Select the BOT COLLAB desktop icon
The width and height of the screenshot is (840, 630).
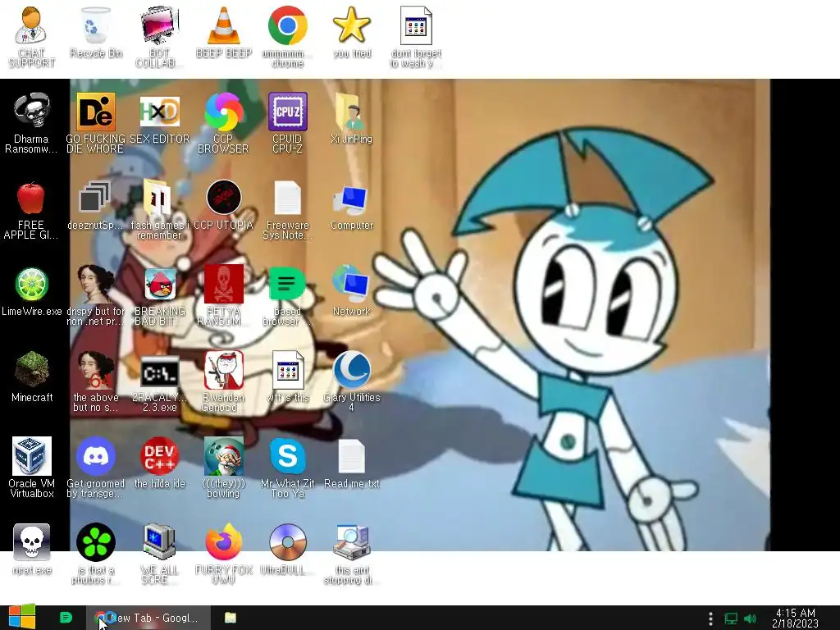click(x=160, y=36)
